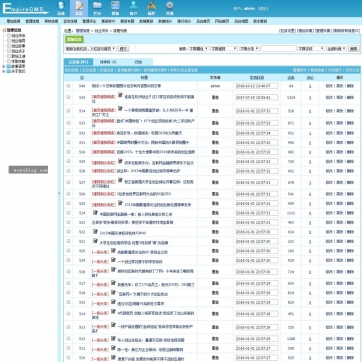This screenshot has height=362, width=362.
Task: Tick the checkbox for article ID 549
Action: [x=69, y=86]
